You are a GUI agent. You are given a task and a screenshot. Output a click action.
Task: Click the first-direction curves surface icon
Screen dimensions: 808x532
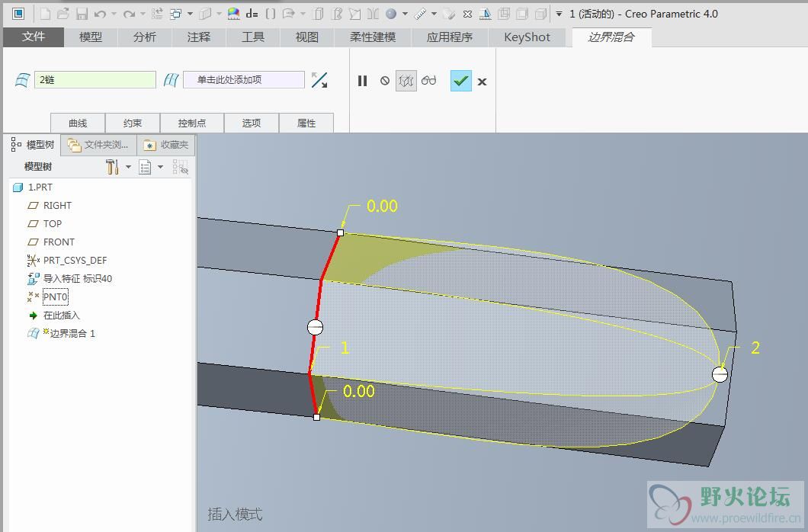(22, 80)
